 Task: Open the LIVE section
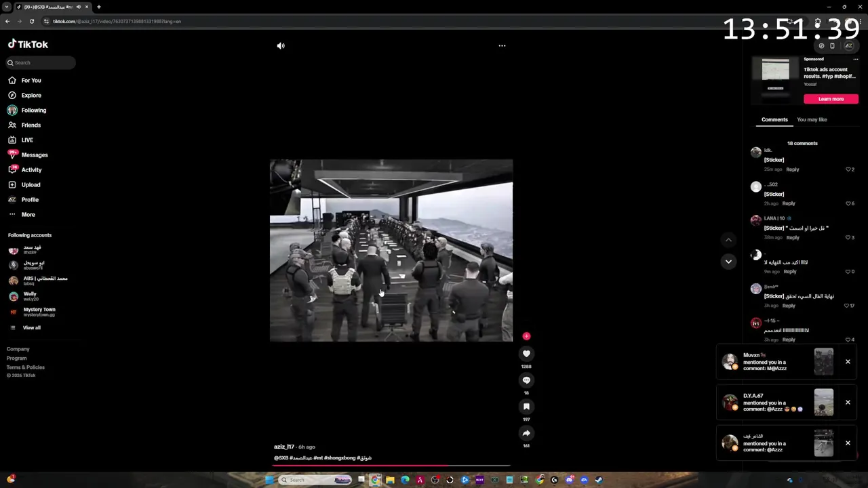coord(20,140)
